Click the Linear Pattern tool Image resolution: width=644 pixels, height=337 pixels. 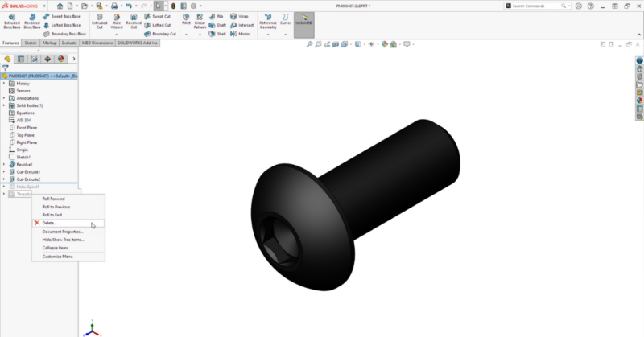pyautogui.click(x=200, y=22)
